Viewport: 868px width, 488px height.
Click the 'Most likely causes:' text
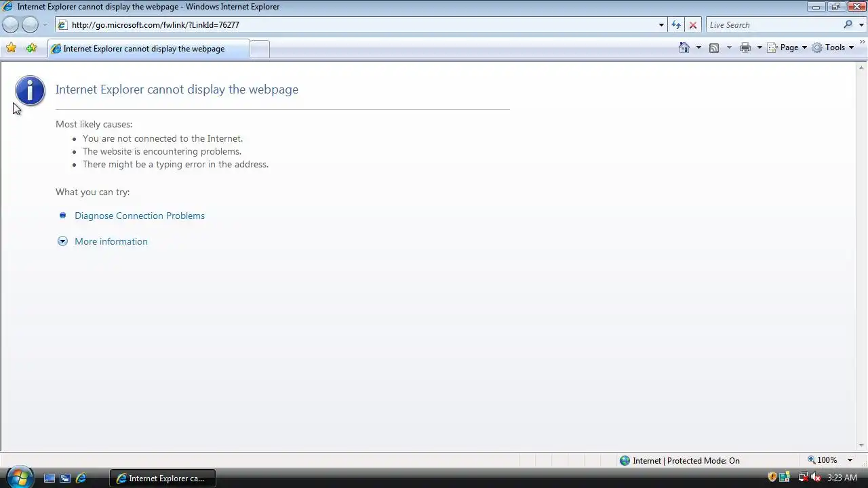point(94,124)
